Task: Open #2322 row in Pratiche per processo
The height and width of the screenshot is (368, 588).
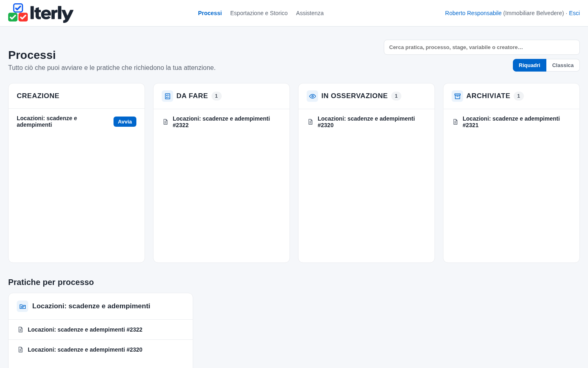Action: coord(100,330)
